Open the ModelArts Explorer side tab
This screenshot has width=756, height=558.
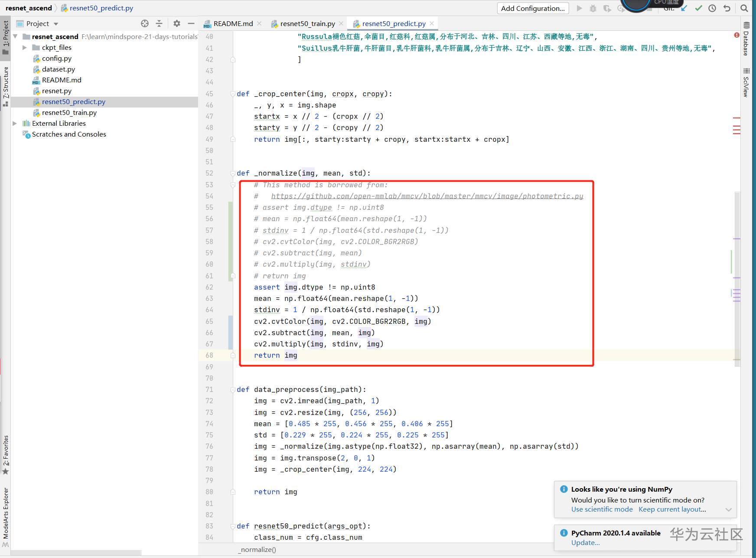(x=5, y=517)
